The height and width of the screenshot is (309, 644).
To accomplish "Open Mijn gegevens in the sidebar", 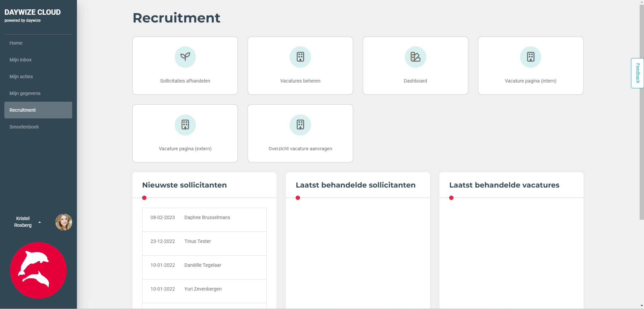I will [x=25, y=93].
